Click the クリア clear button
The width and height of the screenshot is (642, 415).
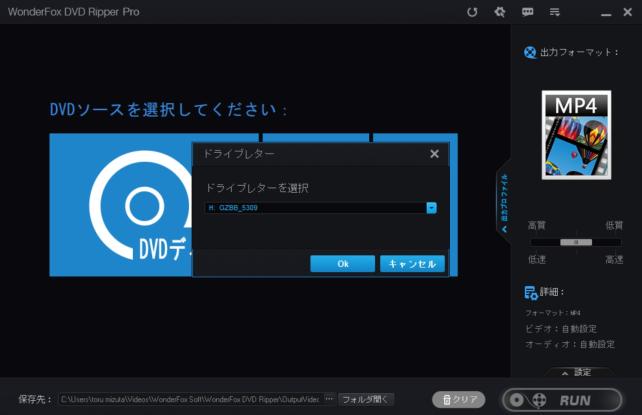click(459, 399)
